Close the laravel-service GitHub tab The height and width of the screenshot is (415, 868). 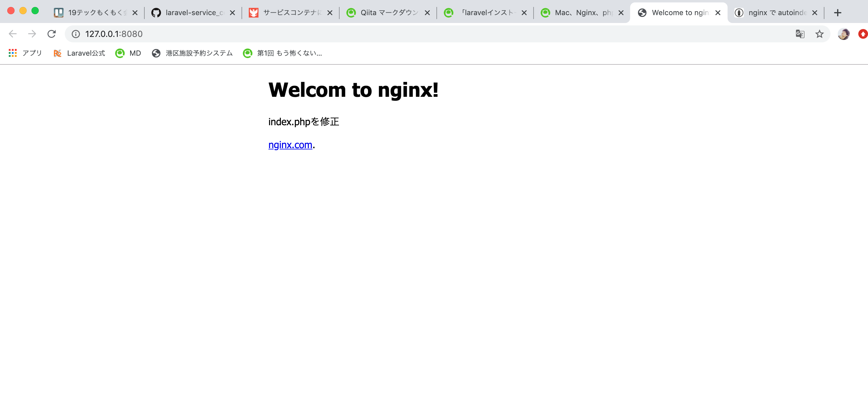click(232, 13)
